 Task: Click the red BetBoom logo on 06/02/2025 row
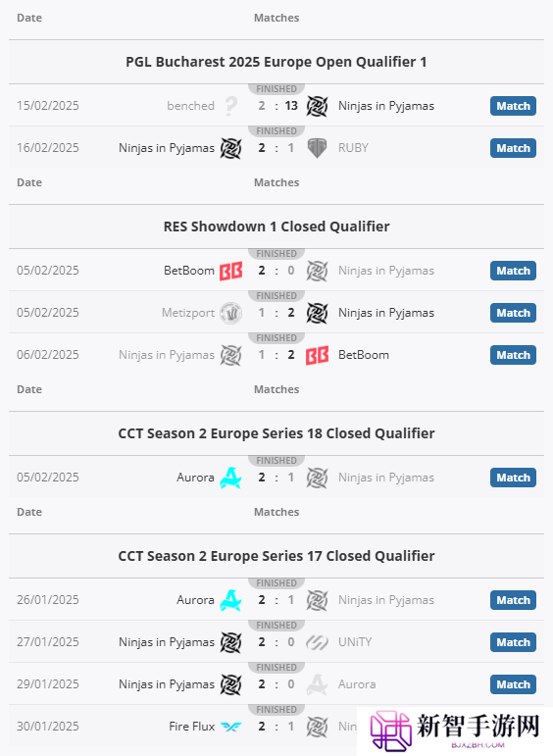(318, 355)
